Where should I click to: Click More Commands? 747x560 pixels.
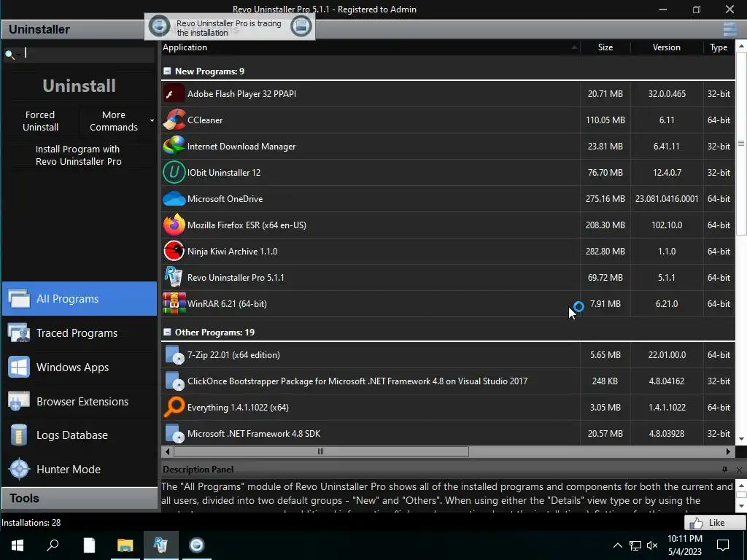113,121
